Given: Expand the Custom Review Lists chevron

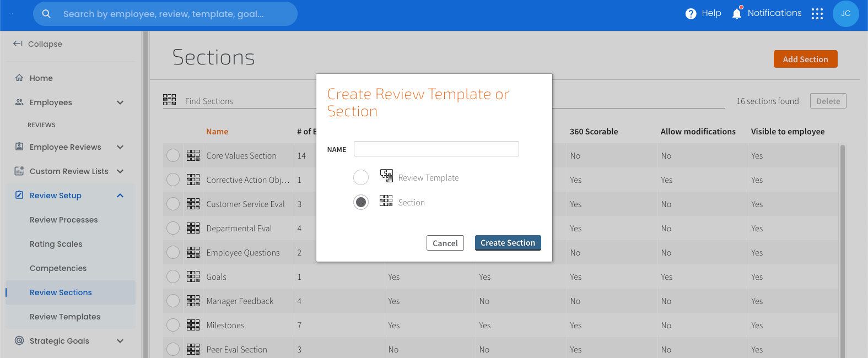Looking at the screenshot, I should click(x=120, y=171).
